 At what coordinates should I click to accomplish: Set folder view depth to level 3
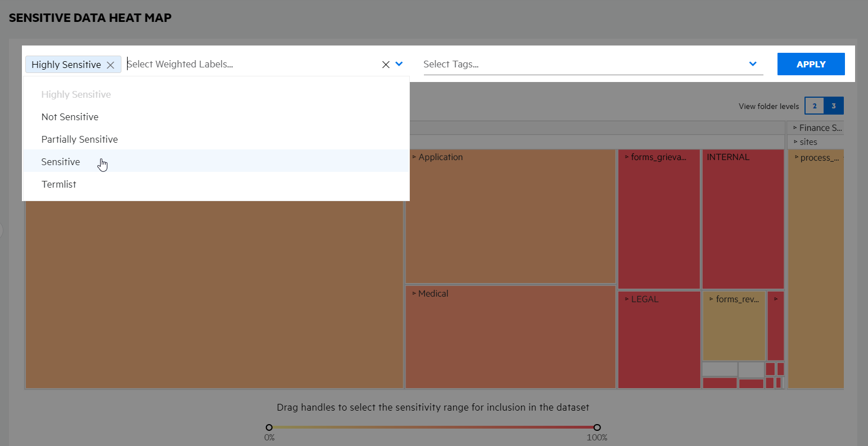coord(834,106)
